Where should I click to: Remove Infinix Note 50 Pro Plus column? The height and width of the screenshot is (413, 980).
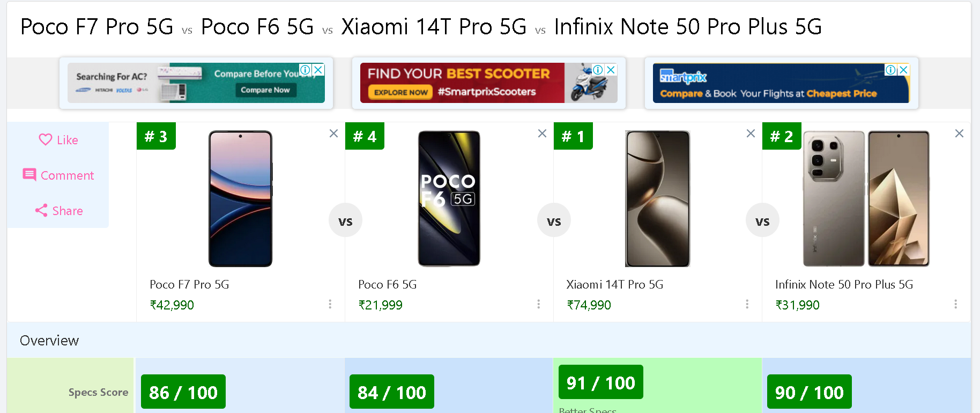click(959, 133)
